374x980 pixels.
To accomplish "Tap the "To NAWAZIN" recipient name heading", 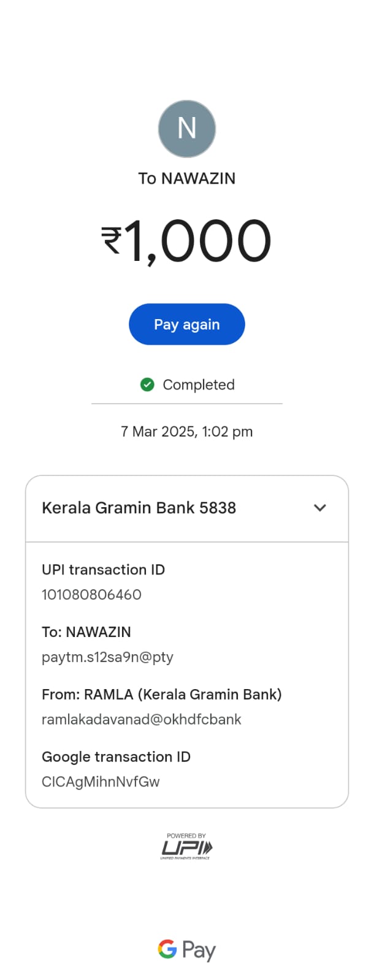I will pos(187,178).
